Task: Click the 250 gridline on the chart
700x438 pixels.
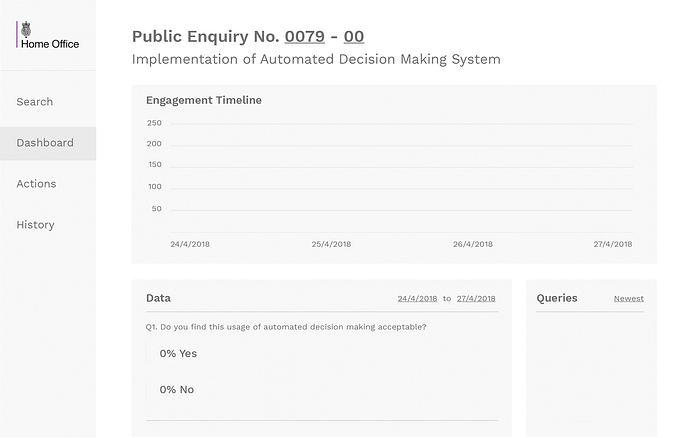Action: (x=401, y=124)
